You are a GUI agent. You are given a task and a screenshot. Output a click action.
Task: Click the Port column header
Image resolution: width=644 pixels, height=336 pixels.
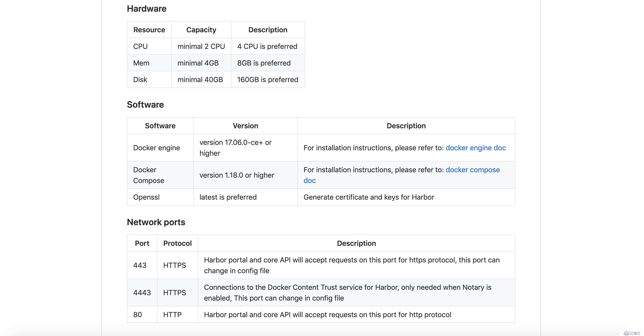(142, 243)
